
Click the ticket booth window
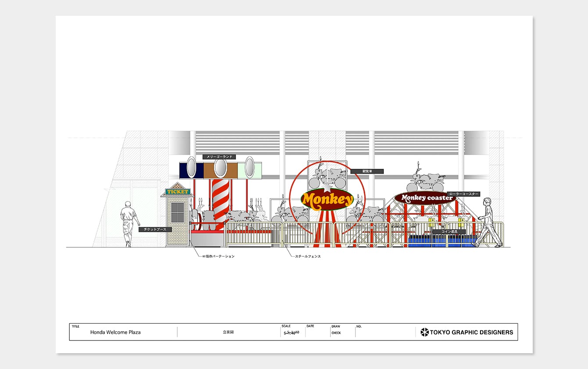(177, 213)
